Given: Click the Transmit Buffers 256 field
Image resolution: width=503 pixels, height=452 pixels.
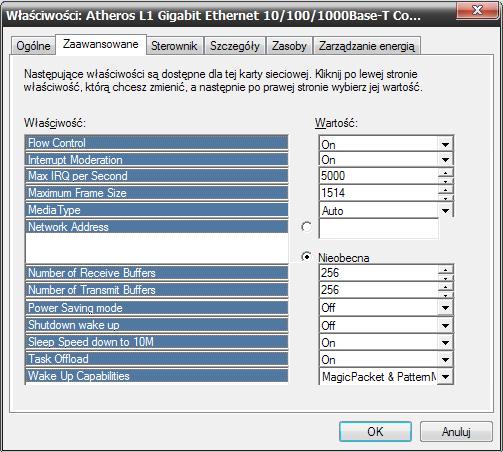Looking at the screenshot, I should click(379, 290).
